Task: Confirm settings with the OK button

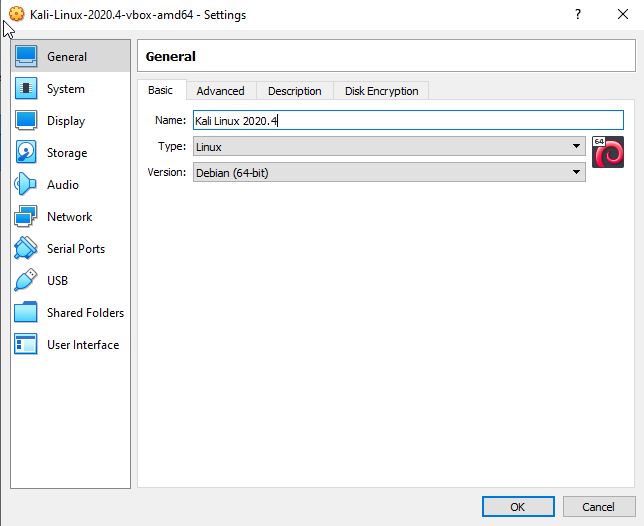Action: (x=518, y=507)
